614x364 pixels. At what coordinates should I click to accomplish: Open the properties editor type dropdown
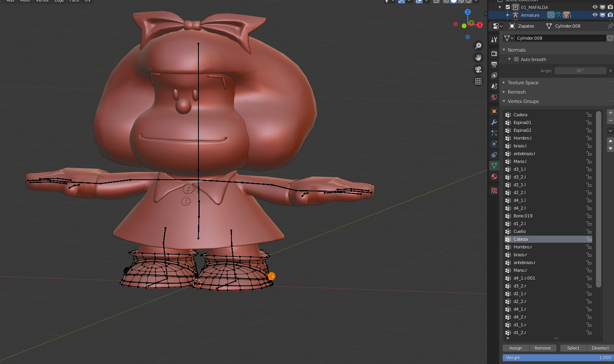coord(497,26)
